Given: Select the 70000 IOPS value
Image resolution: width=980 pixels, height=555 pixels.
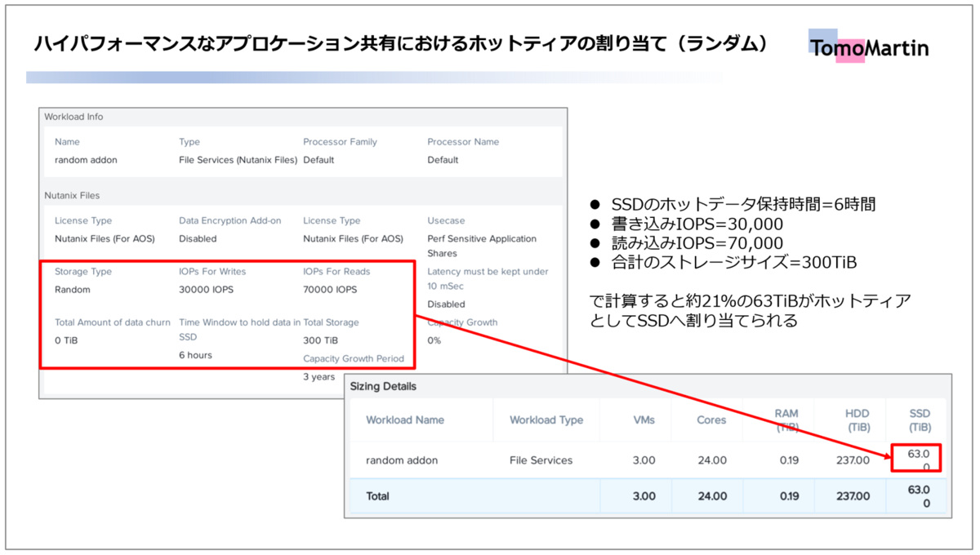Looking at the screenshot, I should [x=330, y=290].
